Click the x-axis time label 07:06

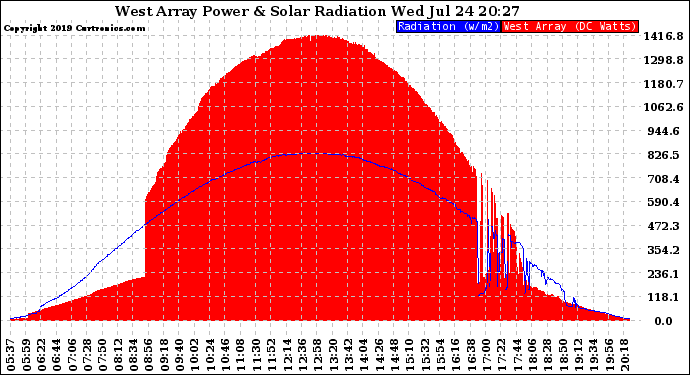[72, 355]
